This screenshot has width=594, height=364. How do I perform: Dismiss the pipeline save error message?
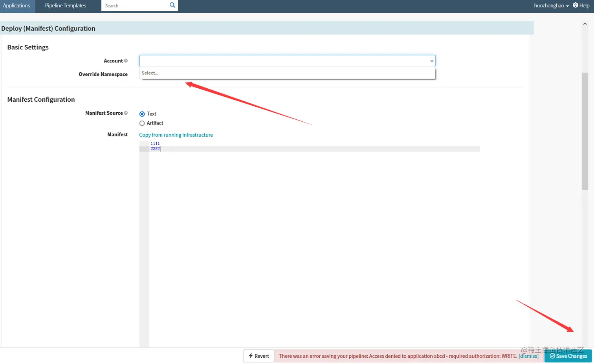pyautogui.click(x=528, y=356)
